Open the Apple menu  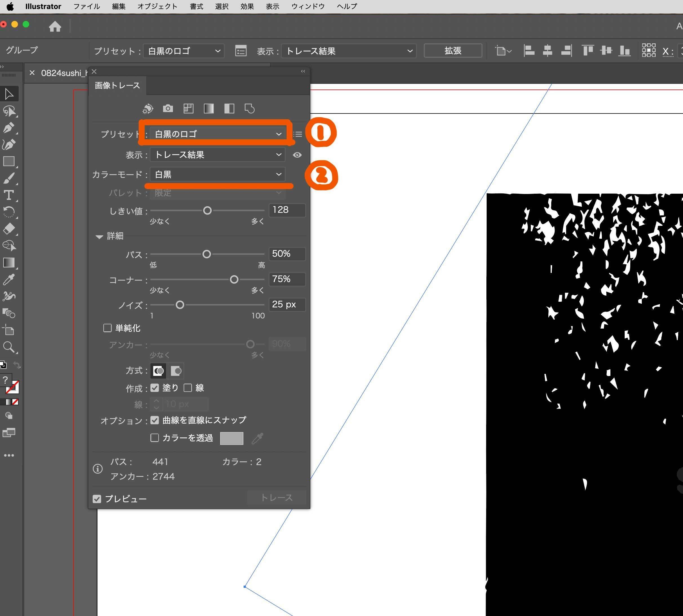click(10, 6)
